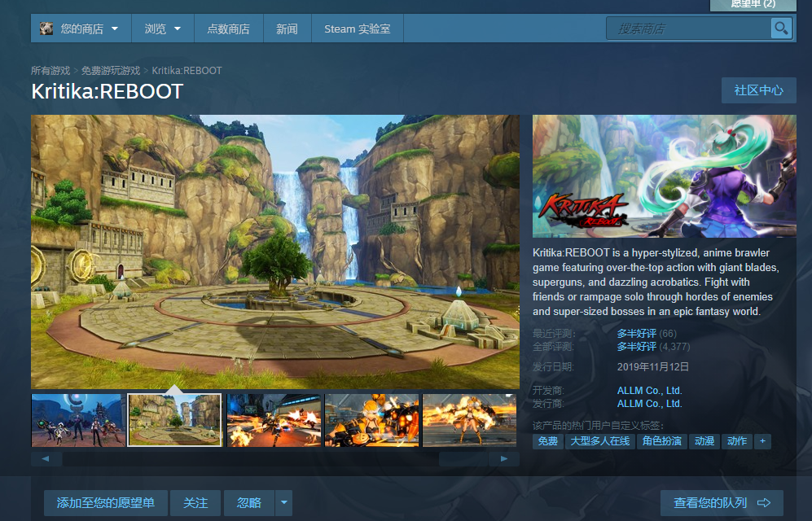Click the 愿望单 (2) button at the top

753,4
